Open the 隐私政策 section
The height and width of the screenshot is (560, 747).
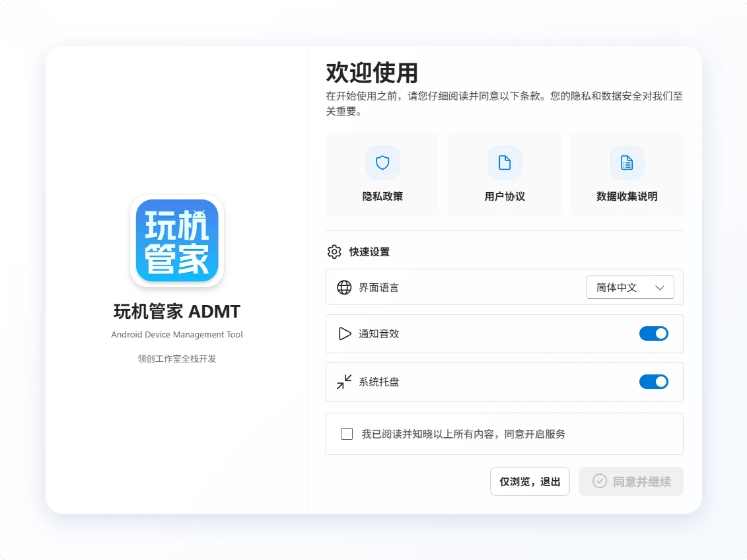click(x=382, y=174)
